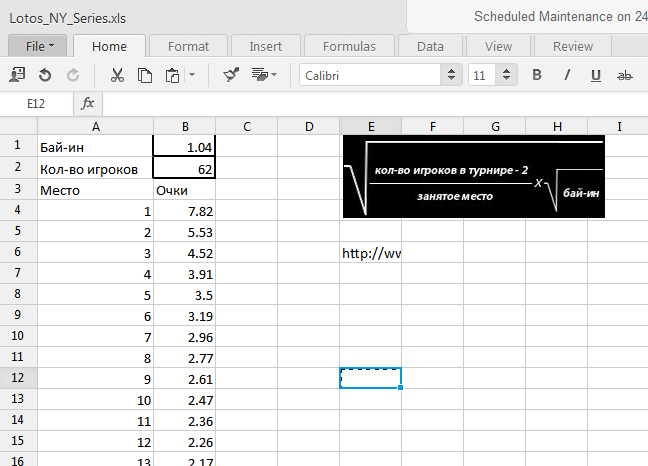
Task: Open the Data tab
Action: pyautogui.click(x=430, y=46)
